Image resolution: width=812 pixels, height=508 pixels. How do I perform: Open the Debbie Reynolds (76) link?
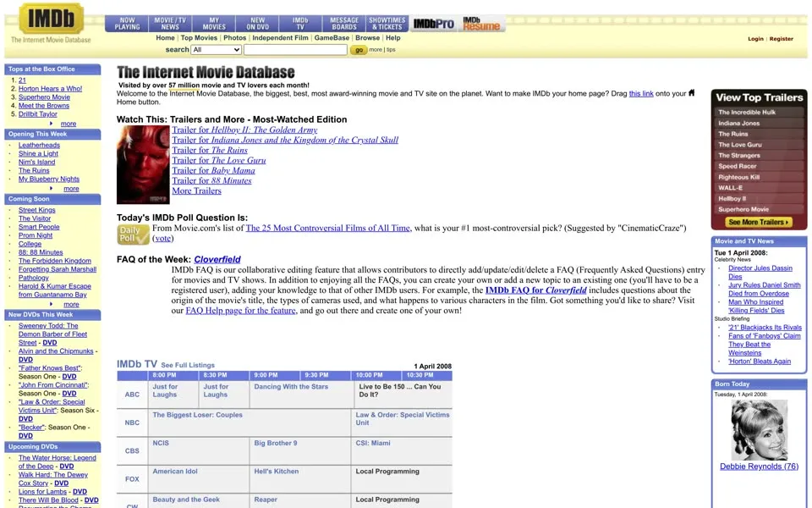[760, 467]
